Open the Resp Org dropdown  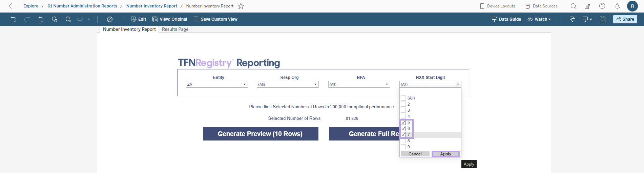tap(288, 84)
